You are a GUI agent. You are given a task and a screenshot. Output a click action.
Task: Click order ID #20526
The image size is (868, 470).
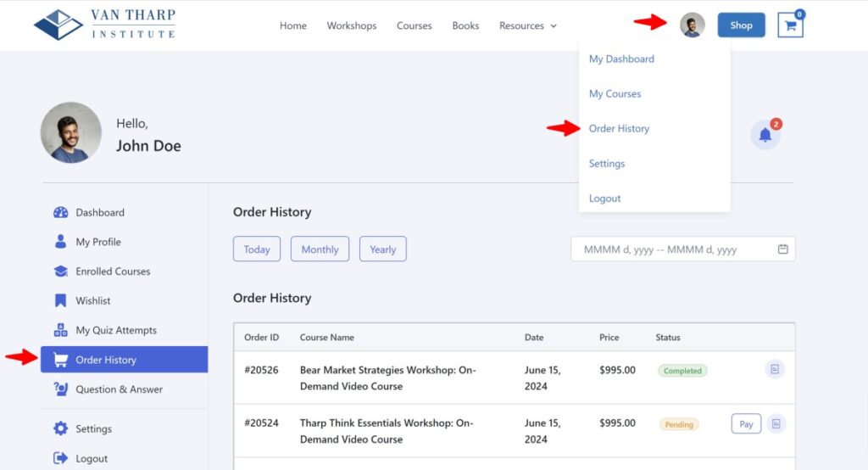point(261,370)
